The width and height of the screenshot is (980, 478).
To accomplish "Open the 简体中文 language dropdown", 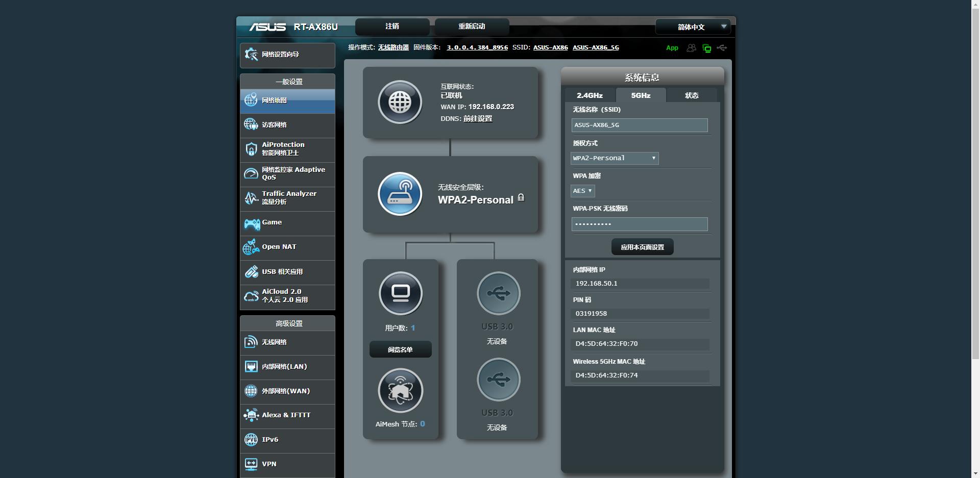I will pos(693,27).
